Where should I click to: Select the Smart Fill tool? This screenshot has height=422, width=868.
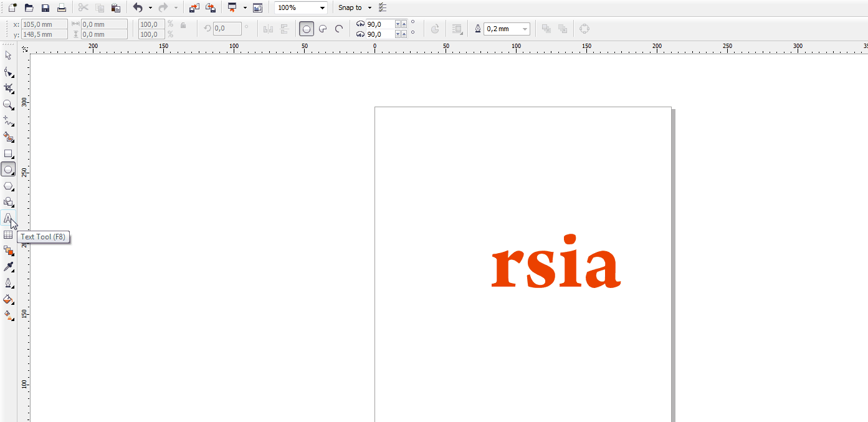point(8,137)
